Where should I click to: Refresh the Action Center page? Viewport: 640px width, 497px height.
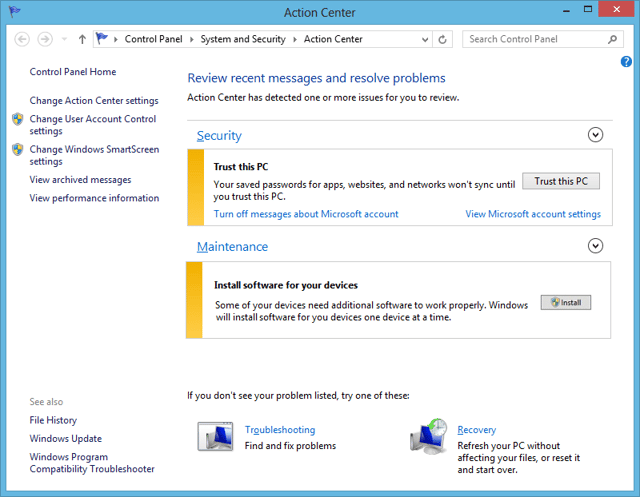442,39
